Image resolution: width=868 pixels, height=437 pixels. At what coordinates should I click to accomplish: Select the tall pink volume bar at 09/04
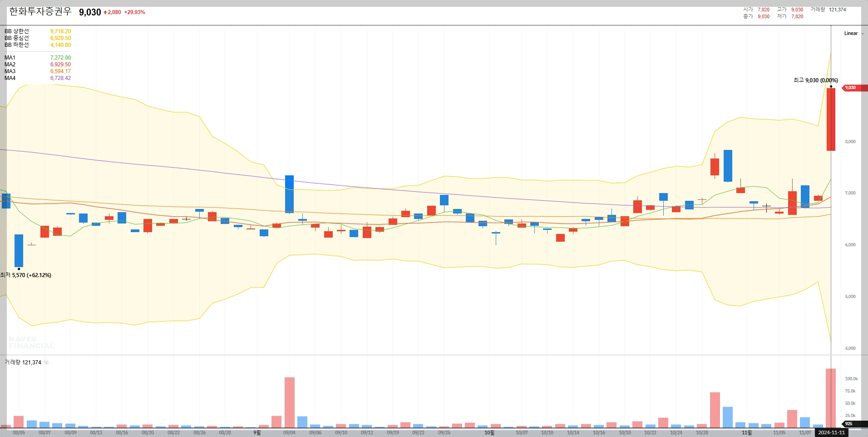290,402
